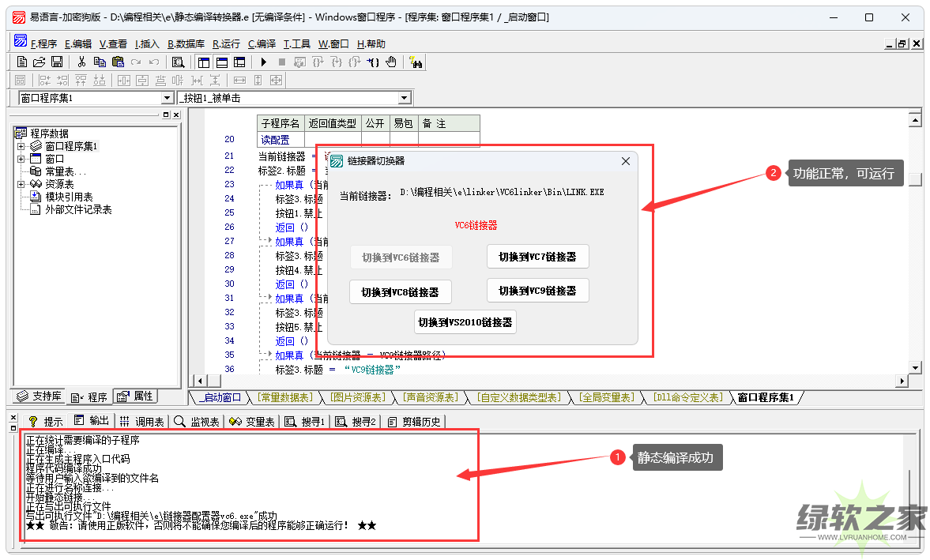Open the 窗口程序集1 dropdown list
Image resolution: width=930 pixels, height=560 pixels.
pos(167,98)
